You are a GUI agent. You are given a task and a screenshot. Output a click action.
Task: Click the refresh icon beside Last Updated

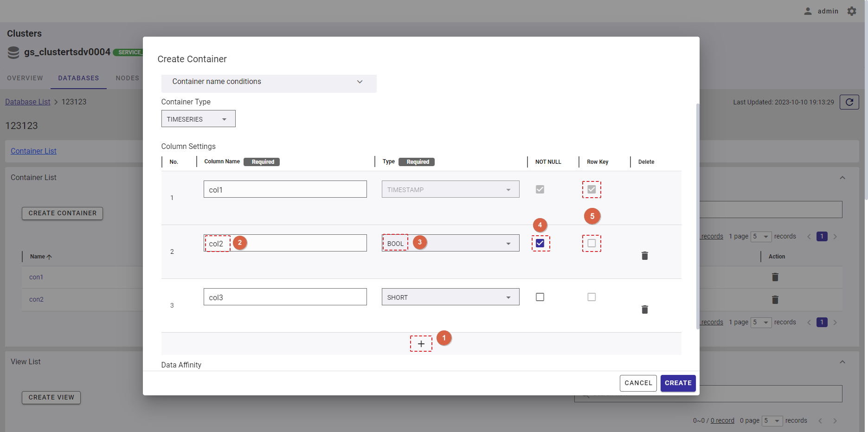(x=849, y=102)
